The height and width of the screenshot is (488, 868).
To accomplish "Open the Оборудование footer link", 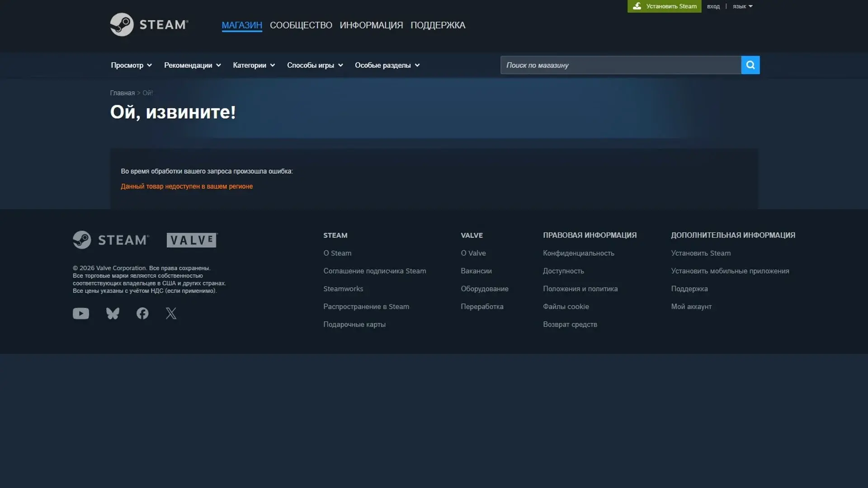I will [x=485, y=288].
